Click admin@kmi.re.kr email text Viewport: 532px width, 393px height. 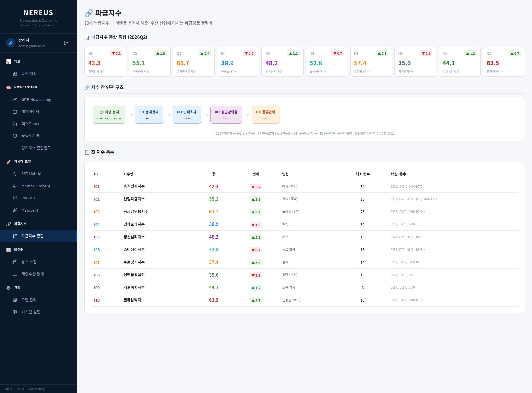pyautogui.click(x=31, y=46)
